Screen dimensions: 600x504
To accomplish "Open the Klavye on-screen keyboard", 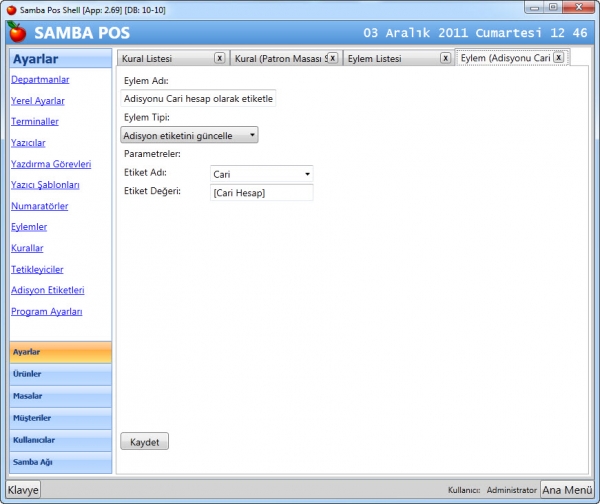I will coord(23,490).
